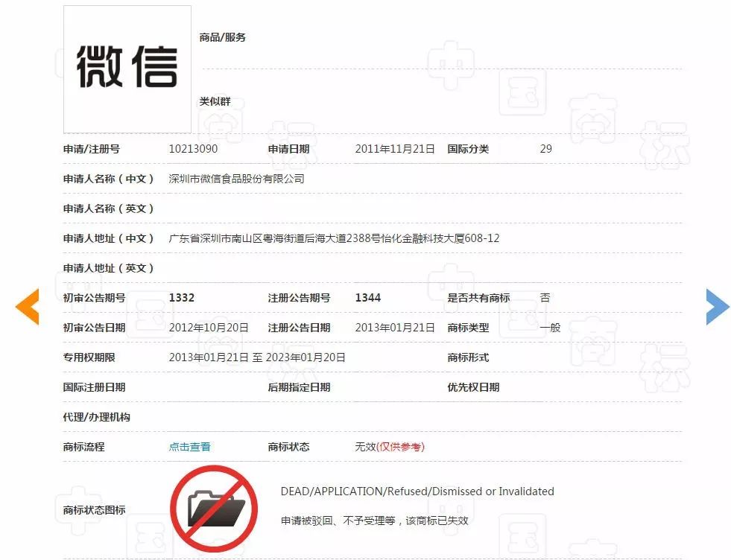731x560 pixels.
Task: Select trademark status text 无效(仅供参考)
Action: point(390,447)
